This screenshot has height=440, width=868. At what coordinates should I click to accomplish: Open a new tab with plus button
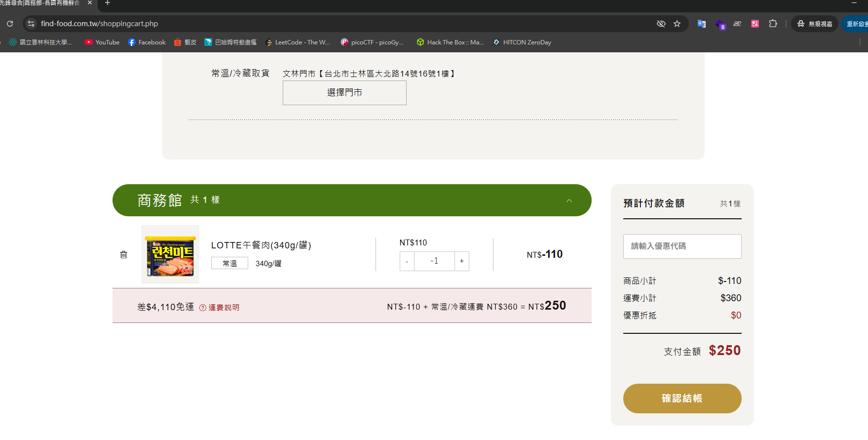[x=108, y=3]
